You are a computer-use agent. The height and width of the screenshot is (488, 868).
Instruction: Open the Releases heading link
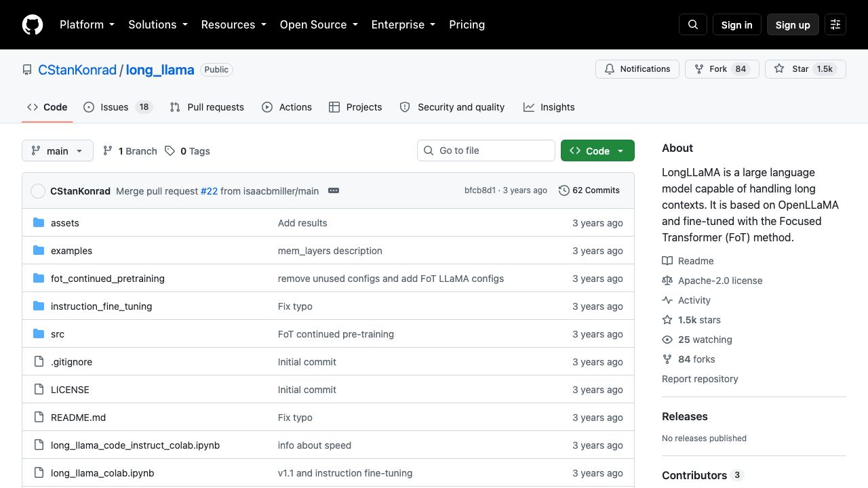tap(685, 417)
